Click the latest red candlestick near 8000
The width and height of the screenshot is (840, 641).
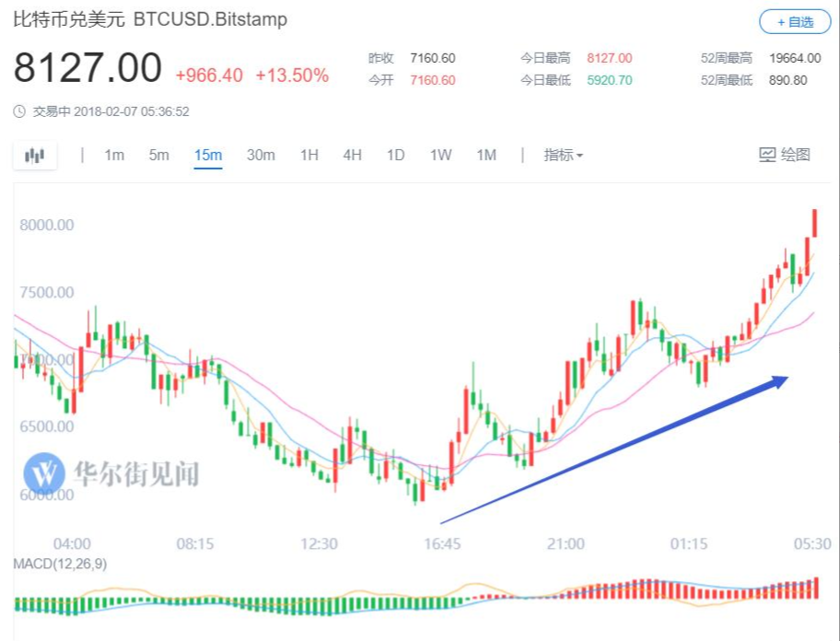pyautogui.click(x=814, y=224)
